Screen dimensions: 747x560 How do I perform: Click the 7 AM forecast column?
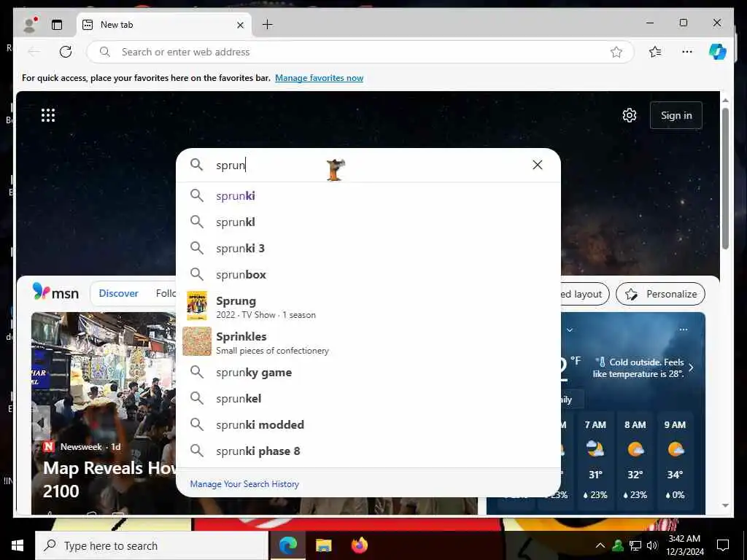coord(595,459)
